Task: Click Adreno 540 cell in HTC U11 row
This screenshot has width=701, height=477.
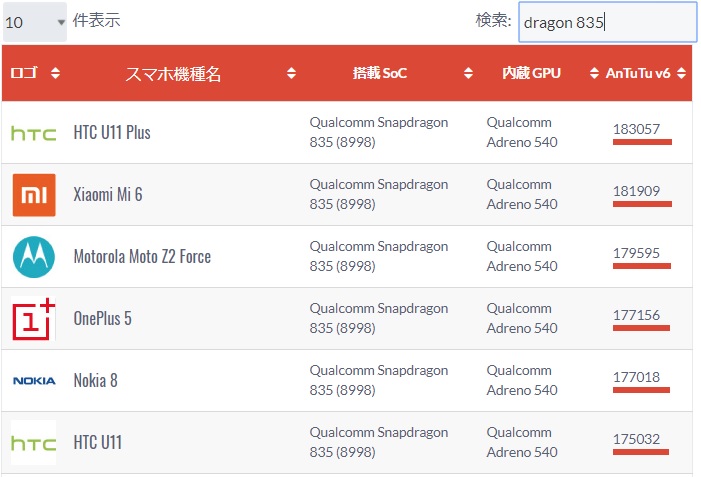Action: point(522,443)
